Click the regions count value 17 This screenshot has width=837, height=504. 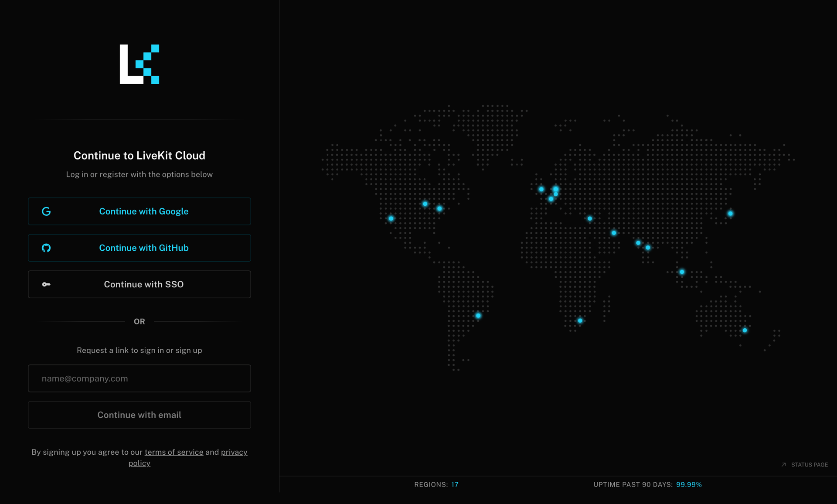(455, 484)
